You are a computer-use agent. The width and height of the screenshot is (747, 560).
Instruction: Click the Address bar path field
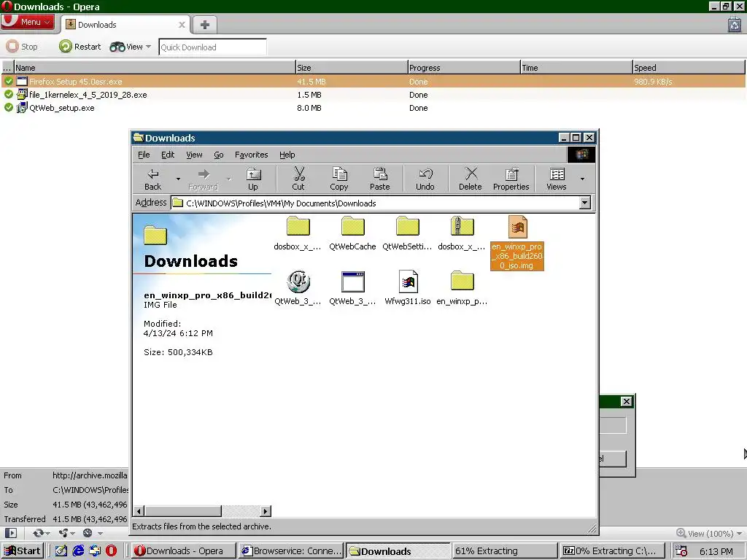(x=376, y=203)
